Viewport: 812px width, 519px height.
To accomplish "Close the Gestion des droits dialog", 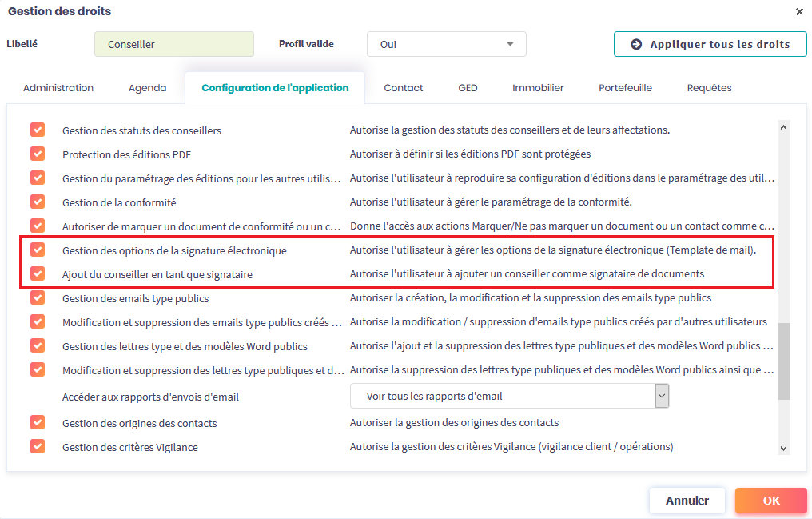I will click(x=799, y=11).
